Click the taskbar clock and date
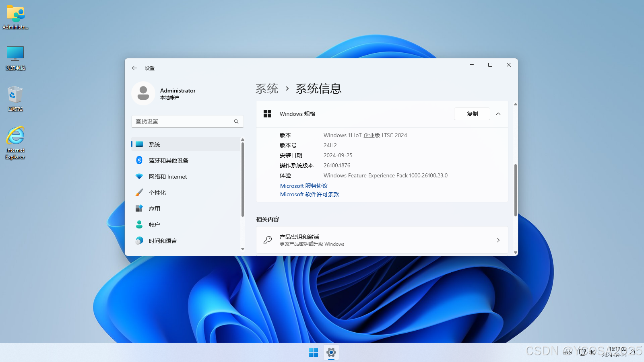Screen dimensions: 644x362 coord(614,352)
